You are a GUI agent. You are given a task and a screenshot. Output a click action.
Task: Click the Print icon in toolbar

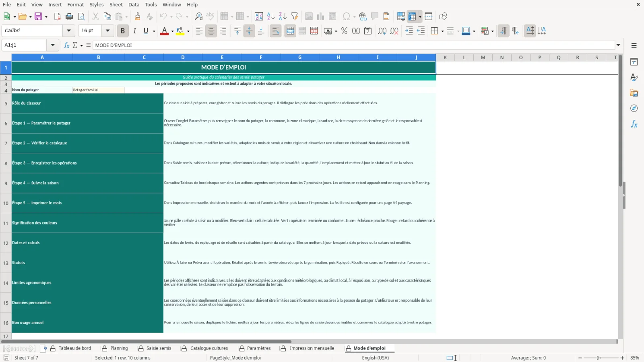pos(69,16)
